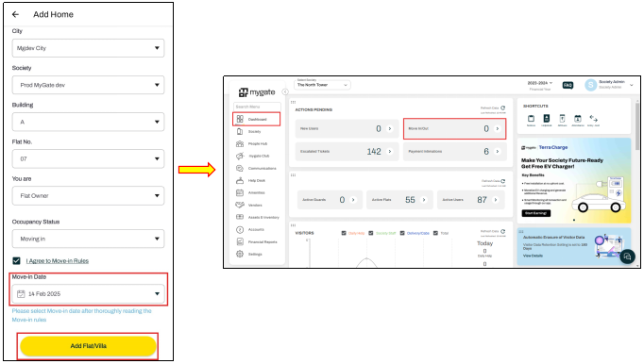Open People Hub in the sidebar

[258, 143]
